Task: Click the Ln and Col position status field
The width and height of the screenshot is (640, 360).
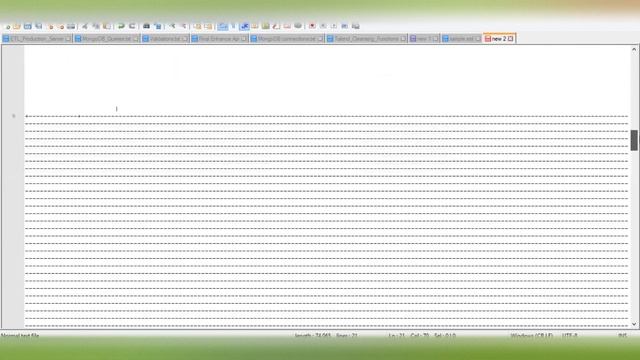Action: [422, 336]
